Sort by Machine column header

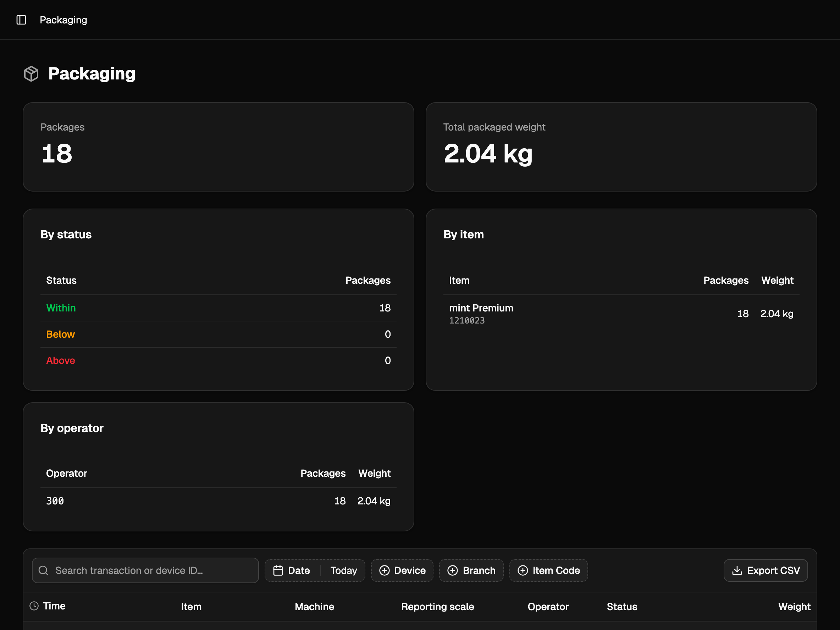pyautogui.click(x=314, y=607)
